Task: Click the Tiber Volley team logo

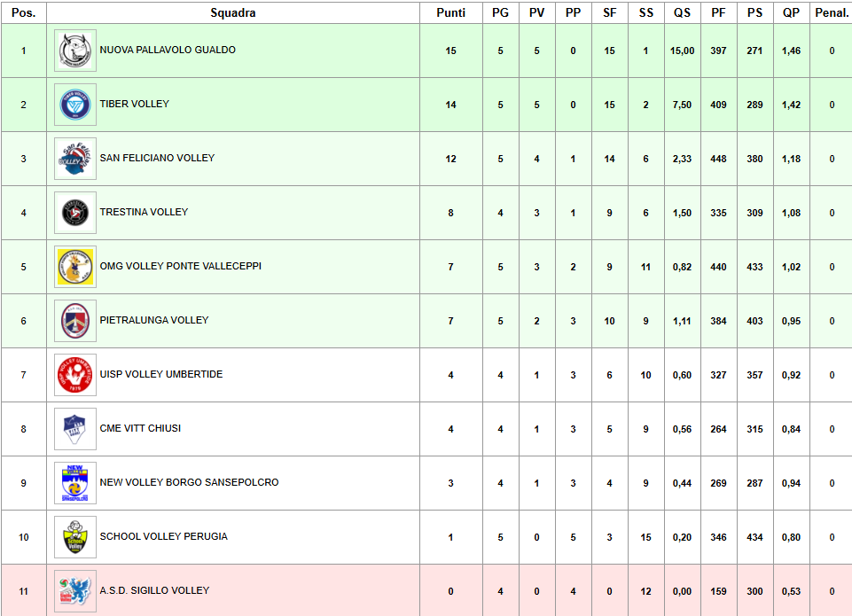Action: [75, 105]
